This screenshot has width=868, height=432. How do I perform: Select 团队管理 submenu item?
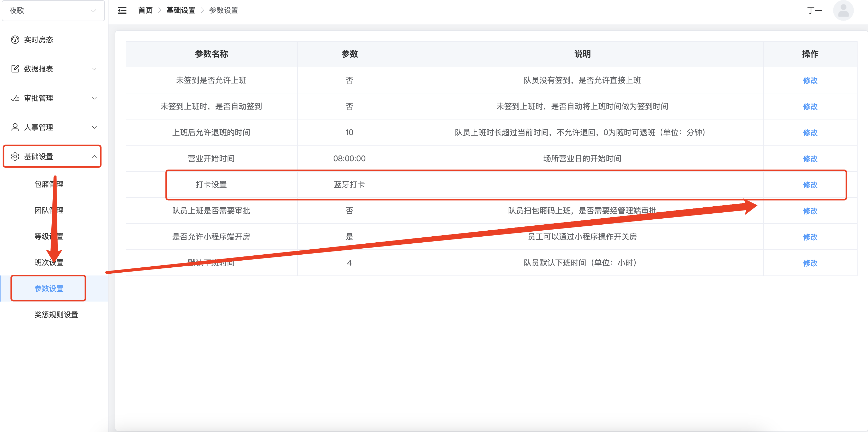(49, 210)
